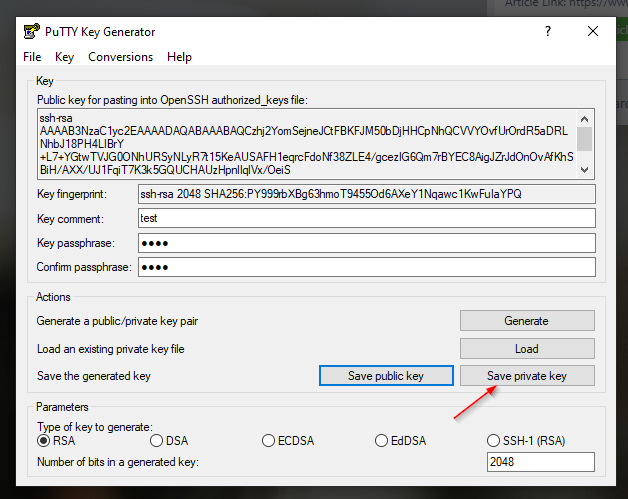The height and width of the screenshot is (499, 628).
Task: Click the 'Confirm passphrase:' label
Action: (84, 267)
